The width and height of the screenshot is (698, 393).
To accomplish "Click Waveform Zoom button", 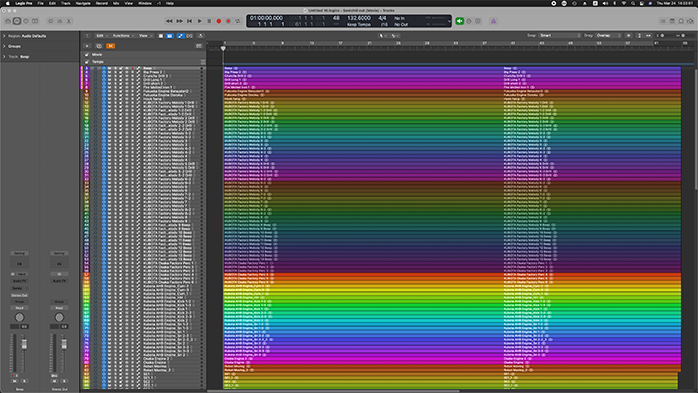I will pyautogui.click(x=629, y=36).
